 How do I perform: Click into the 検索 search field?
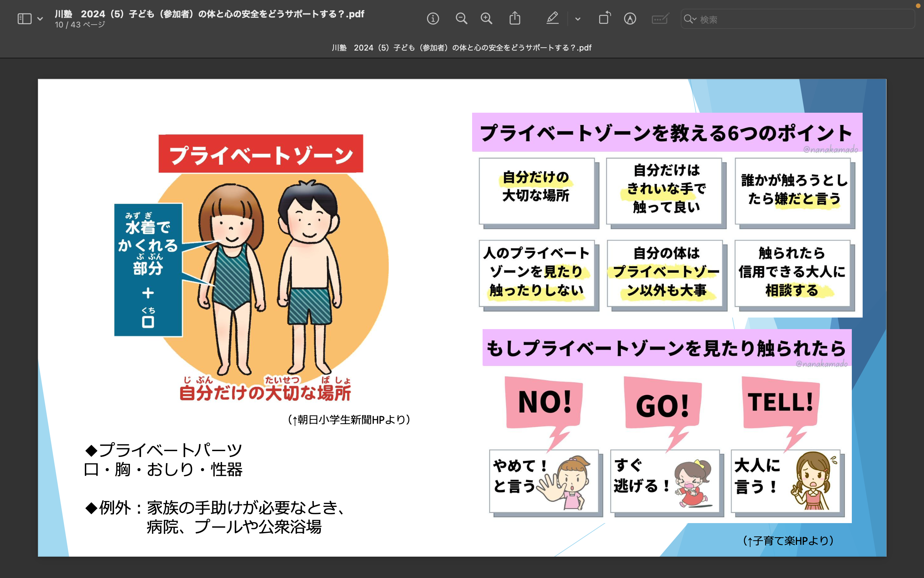798,19
